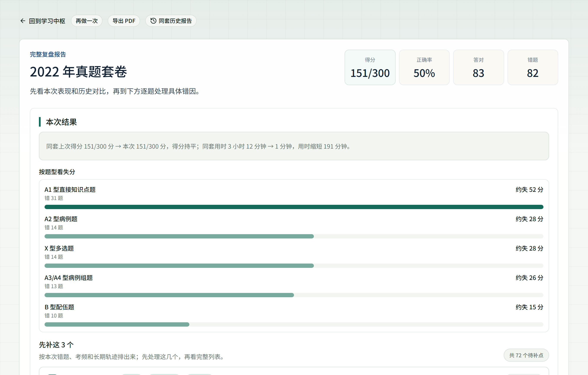588x375 pixels.
Task: Click the 按题型看失分 subheading
Action: point(57,172)
